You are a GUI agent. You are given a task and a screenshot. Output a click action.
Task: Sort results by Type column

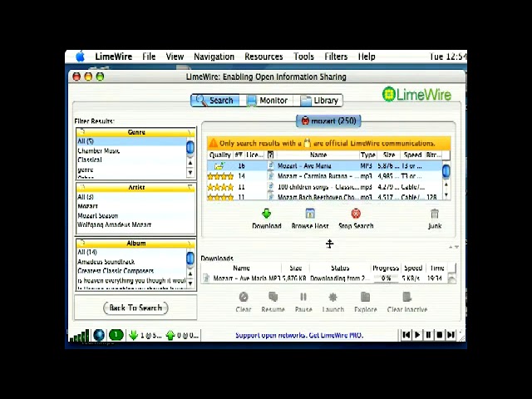point(367,155)
